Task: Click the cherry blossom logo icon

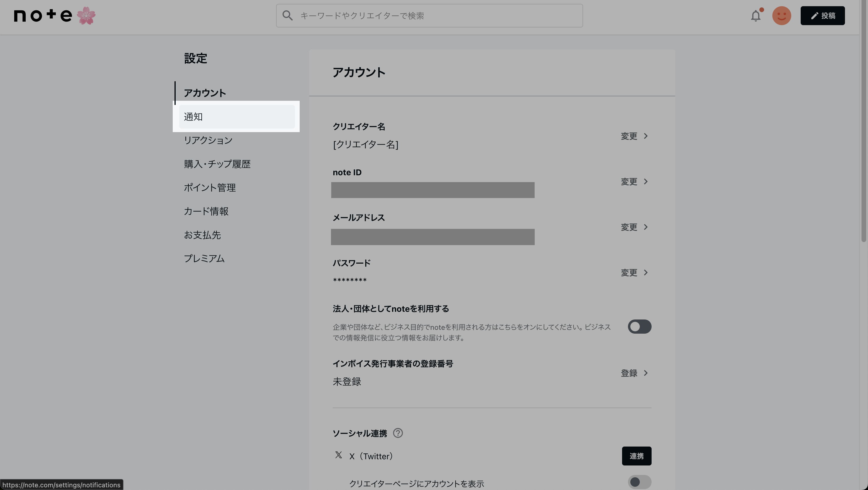Action: point(86,15)
